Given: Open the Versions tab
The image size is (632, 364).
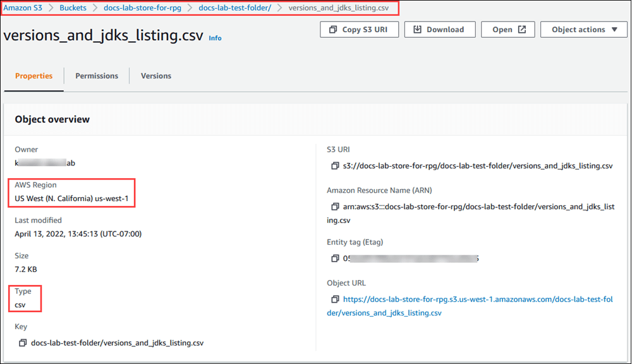Looking at the screenshot, I should click(x=155, y=76).
